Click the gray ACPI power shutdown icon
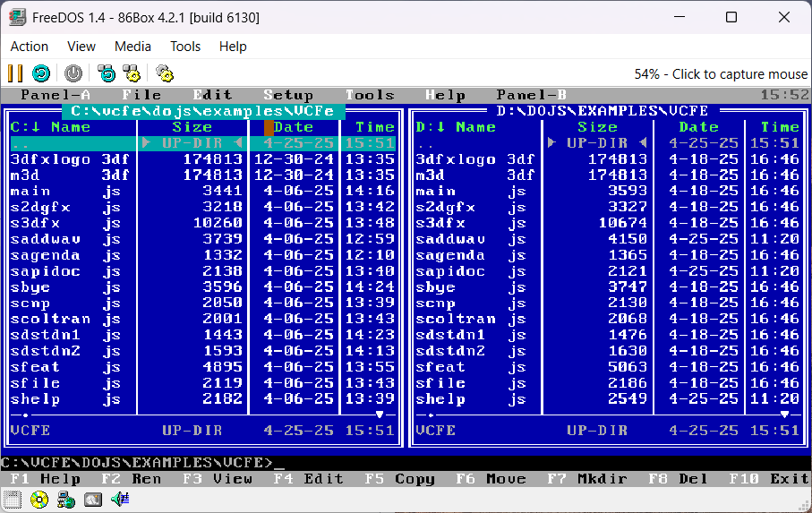 pos(73,73)
